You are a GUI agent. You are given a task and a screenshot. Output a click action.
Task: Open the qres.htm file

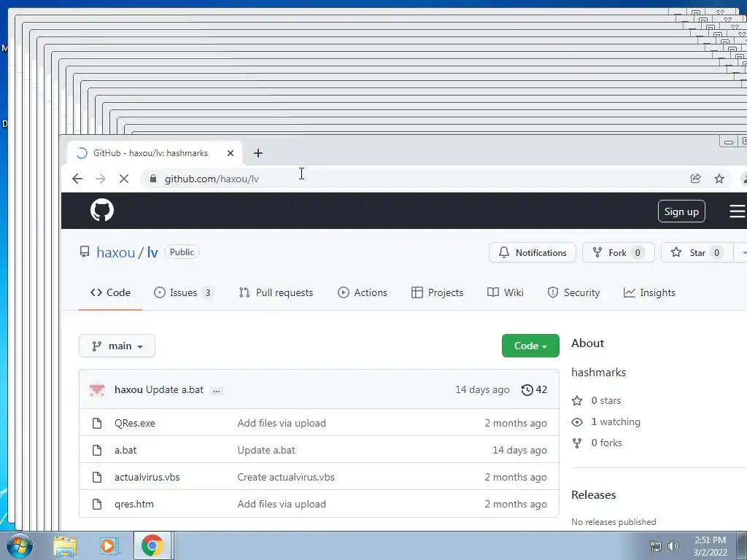pos(134,504)
